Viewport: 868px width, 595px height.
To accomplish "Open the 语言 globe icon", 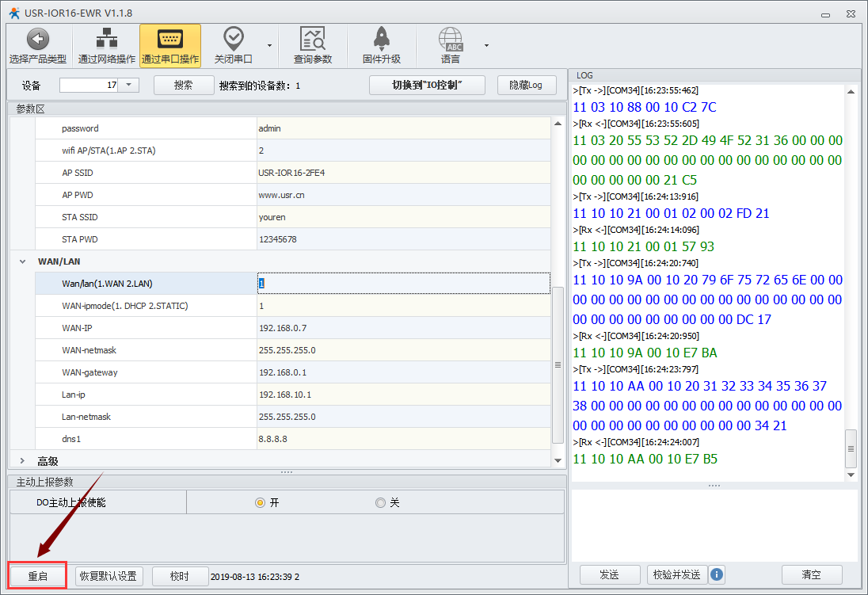I will [x=451, y=40].
